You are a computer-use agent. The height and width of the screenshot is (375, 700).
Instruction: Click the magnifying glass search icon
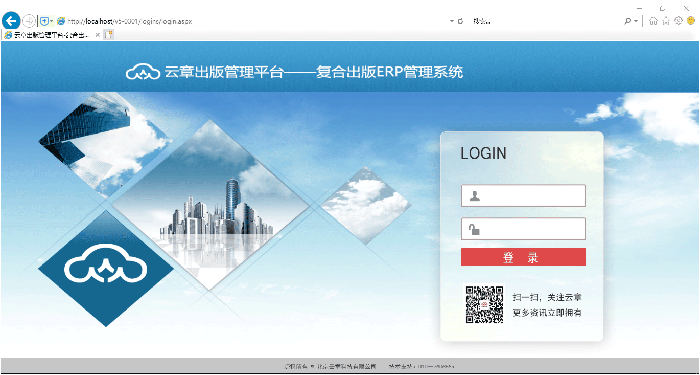628,21
